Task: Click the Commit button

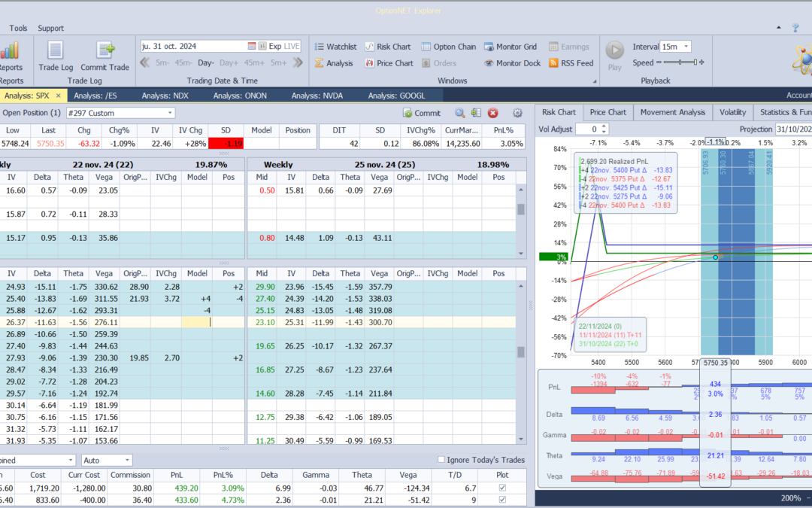Action: pos(422,113)
